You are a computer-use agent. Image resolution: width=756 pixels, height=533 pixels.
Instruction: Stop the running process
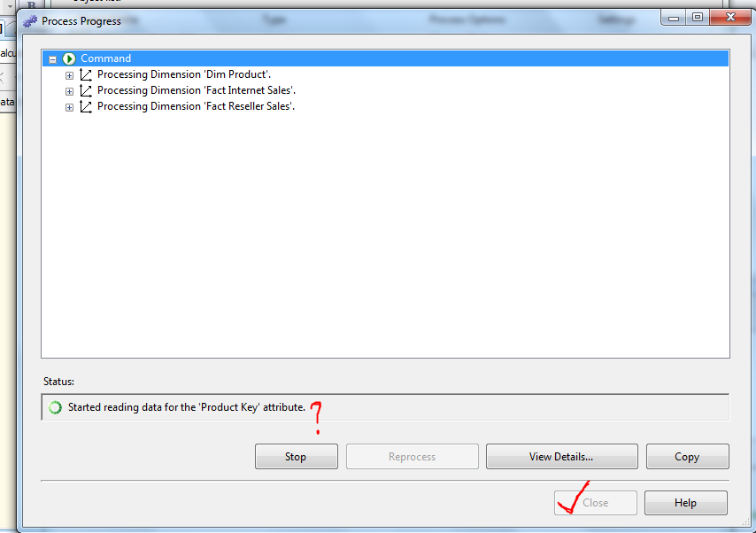(296, 456)
